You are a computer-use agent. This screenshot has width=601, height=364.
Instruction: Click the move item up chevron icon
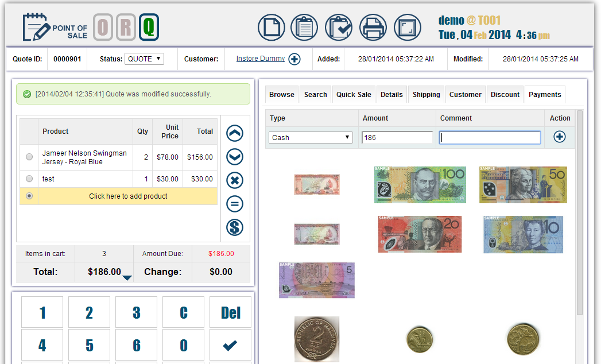click(234, 133)
